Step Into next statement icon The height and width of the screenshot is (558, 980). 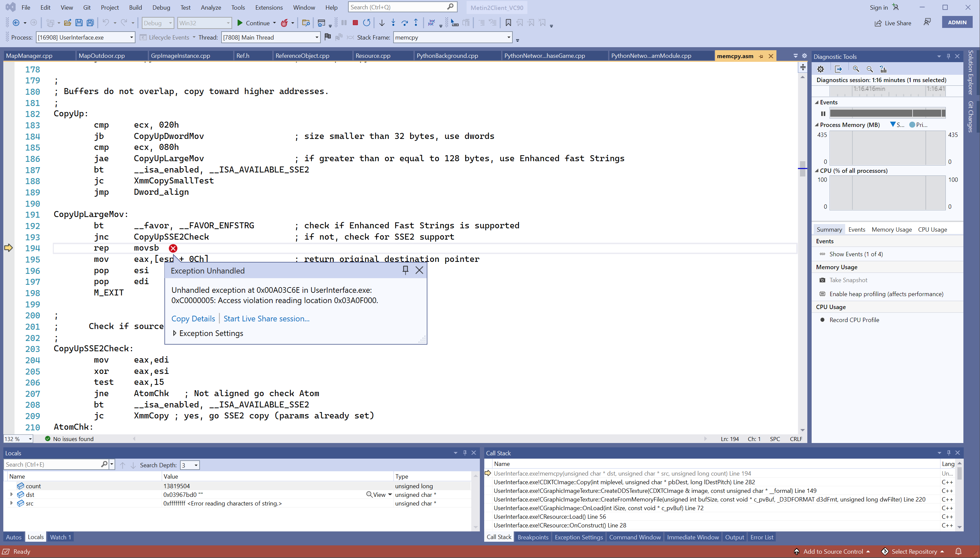point(393,23)
